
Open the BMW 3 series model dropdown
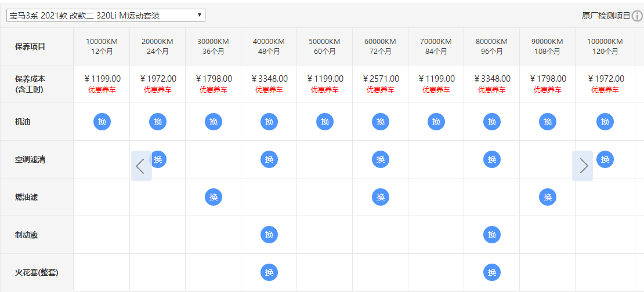pos(106,16)
